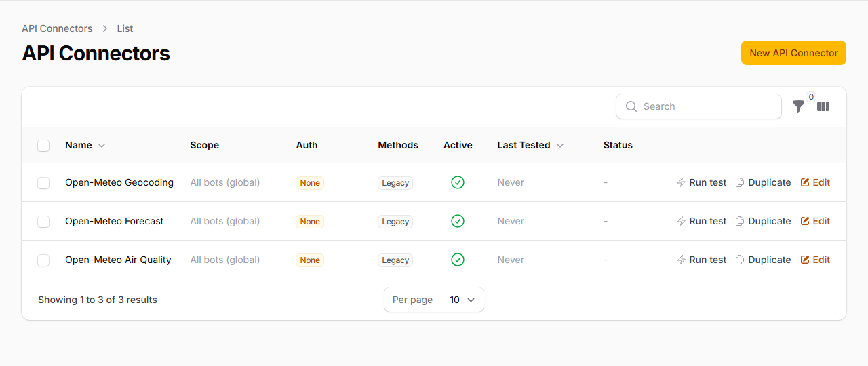Viewport: 868px width, 366px height.
Task: Select the Open-Meteo Geocoding row checkbox
Action: coord(43,182)
